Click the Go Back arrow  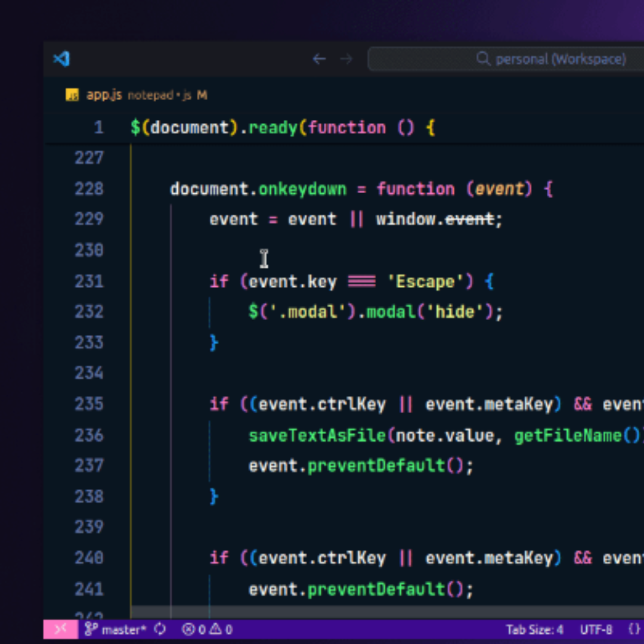click(320, 59)
